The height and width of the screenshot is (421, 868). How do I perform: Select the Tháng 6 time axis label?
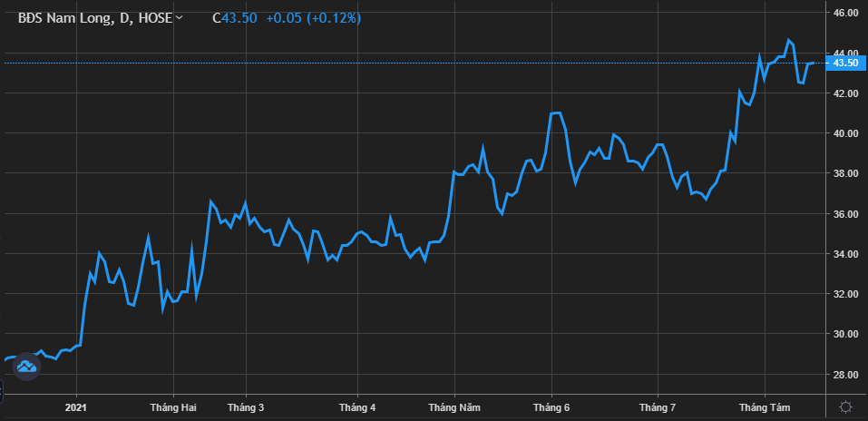(551, 407)
